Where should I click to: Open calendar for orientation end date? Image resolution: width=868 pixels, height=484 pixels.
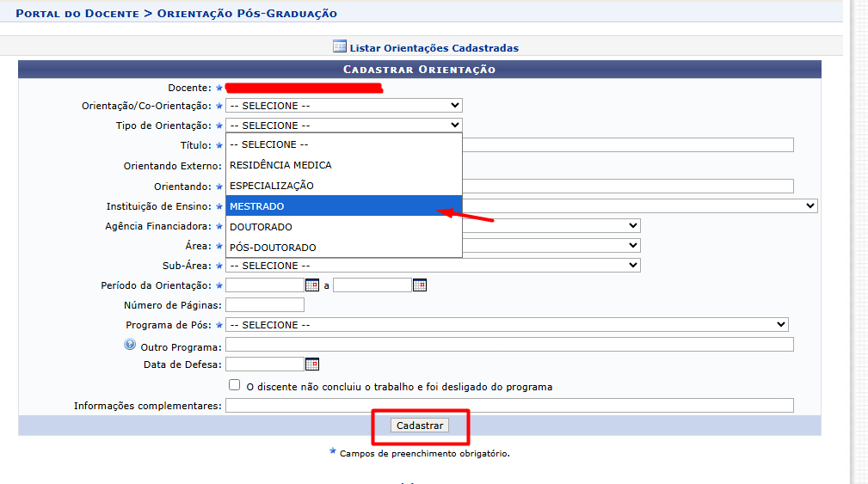(x=420, y=285)
